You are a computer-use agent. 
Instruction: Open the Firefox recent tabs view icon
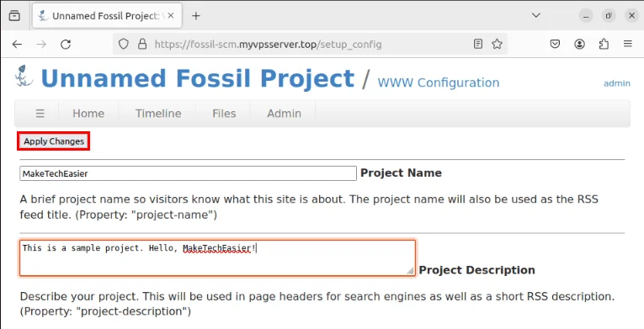pyautogui.click(x=15, y=16)
